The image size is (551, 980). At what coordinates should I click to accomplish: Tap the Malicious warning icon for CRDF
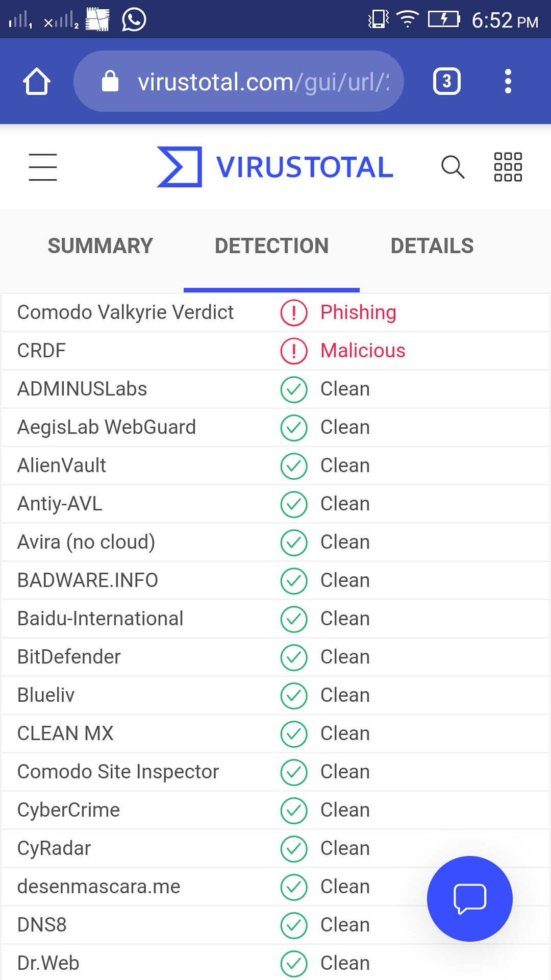coord(294,351)
